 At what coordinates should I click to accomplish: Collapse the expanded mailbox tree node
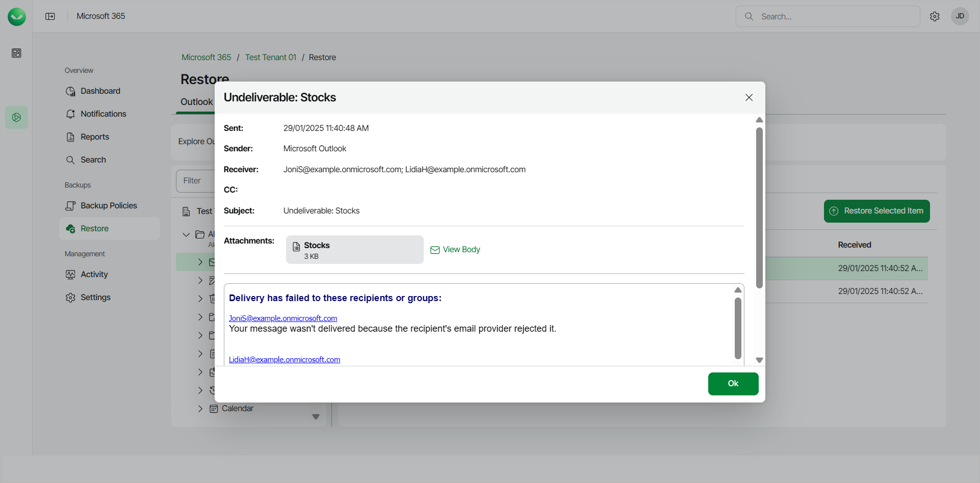[186, 234]
